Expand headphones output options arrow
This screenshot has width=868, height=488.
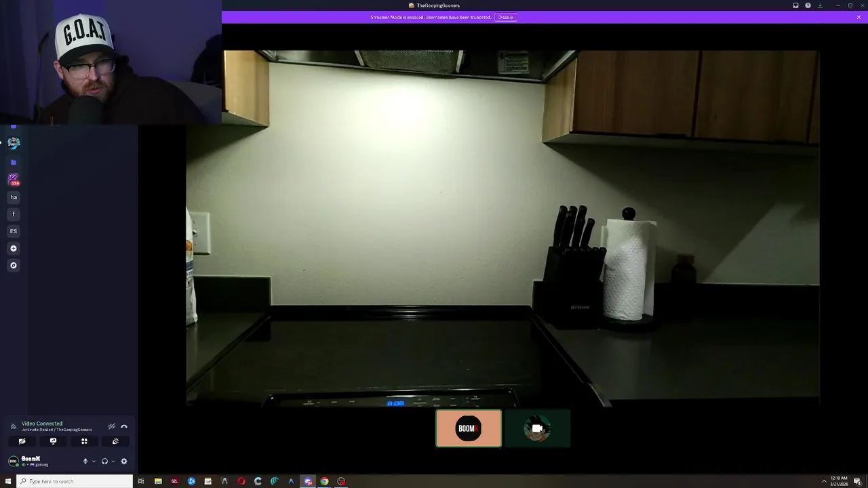(x=113, y=462)
